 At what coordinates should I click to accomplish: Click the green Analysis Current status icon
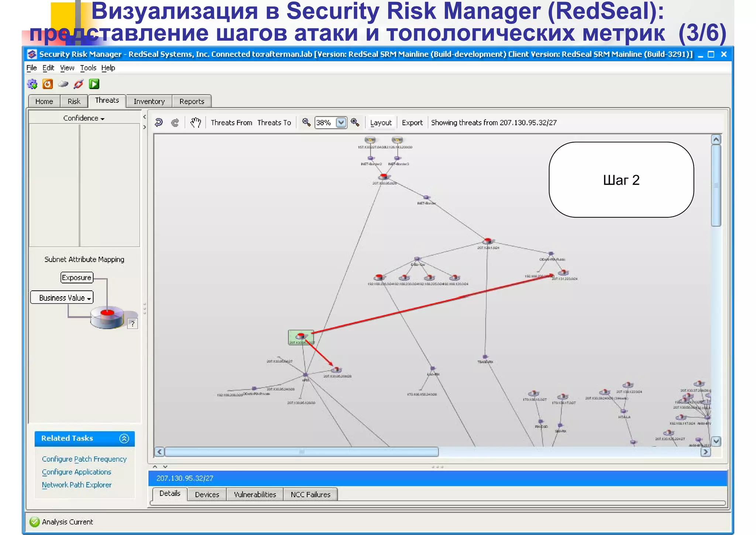(x=35, y=522)
